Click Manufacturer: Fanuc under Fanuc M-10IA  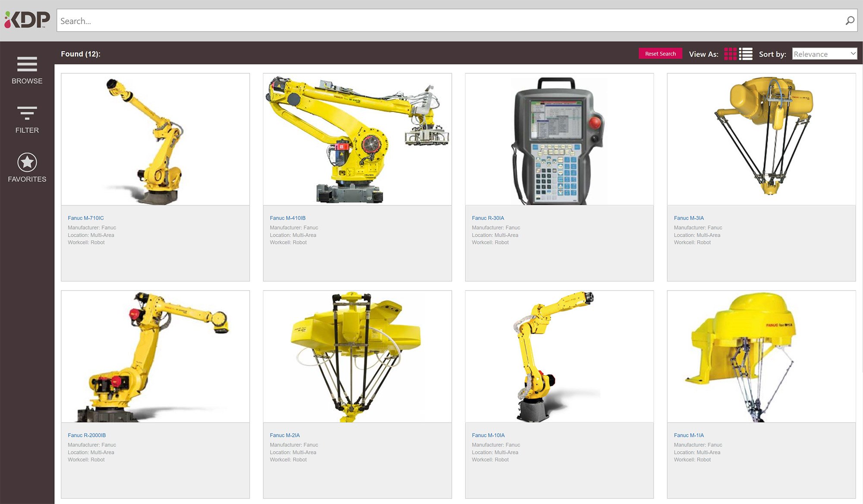[x=496, y=445]
